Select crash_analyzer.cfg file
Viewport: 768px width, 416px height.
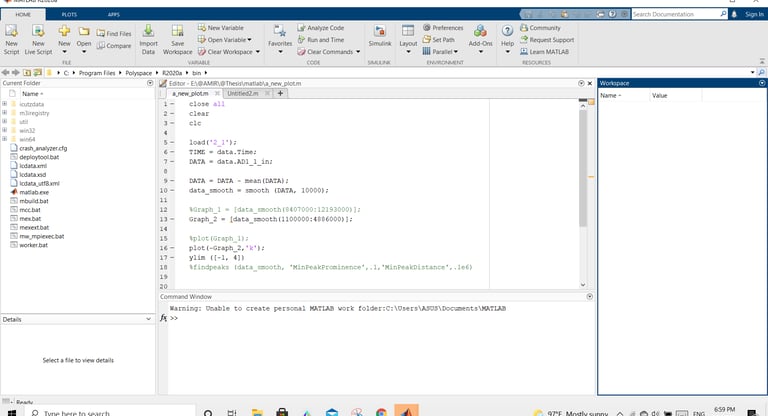click(x=43, y=148)
